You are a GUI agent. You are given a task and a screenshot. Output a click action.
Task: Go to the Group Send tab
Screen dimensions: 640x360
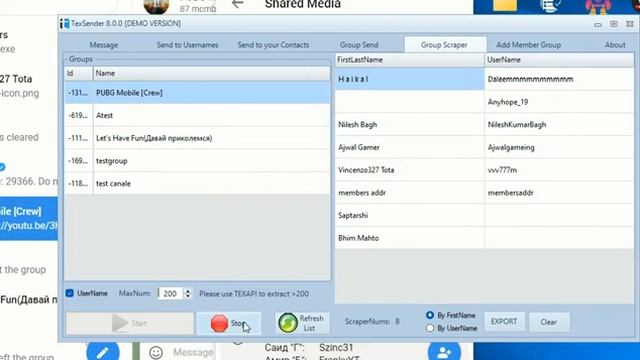359,45
